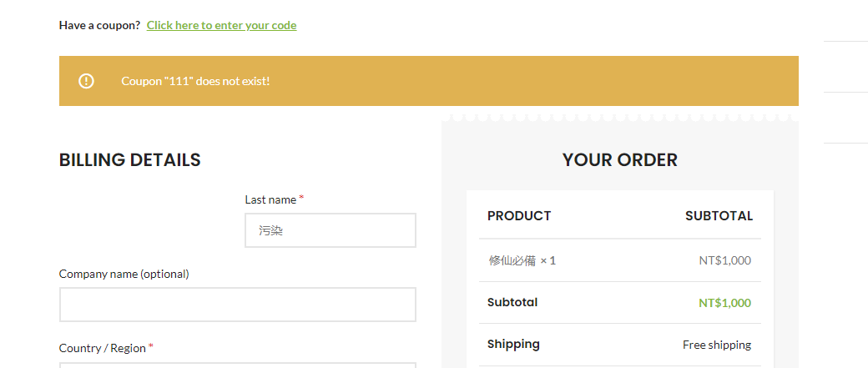868x368 pixels.
Task: Click the product price NT$1,000 in grey
Action: pos(724,260)
